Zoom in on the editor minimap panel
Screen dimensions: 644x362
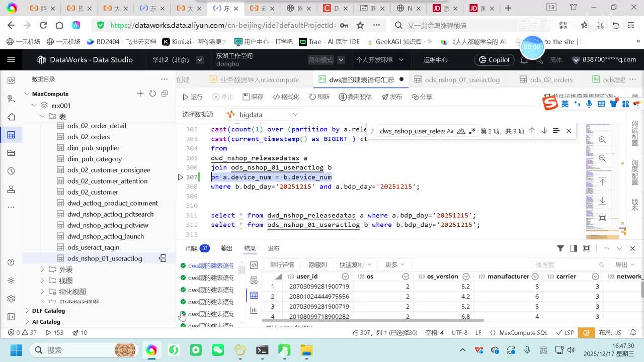(602, 140)
